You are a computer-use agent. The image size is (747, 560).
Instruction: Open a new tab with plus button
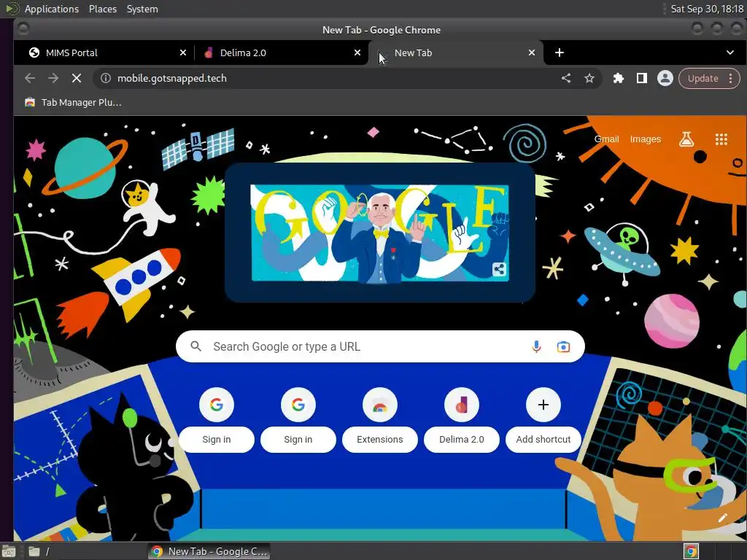pos(560,52)
